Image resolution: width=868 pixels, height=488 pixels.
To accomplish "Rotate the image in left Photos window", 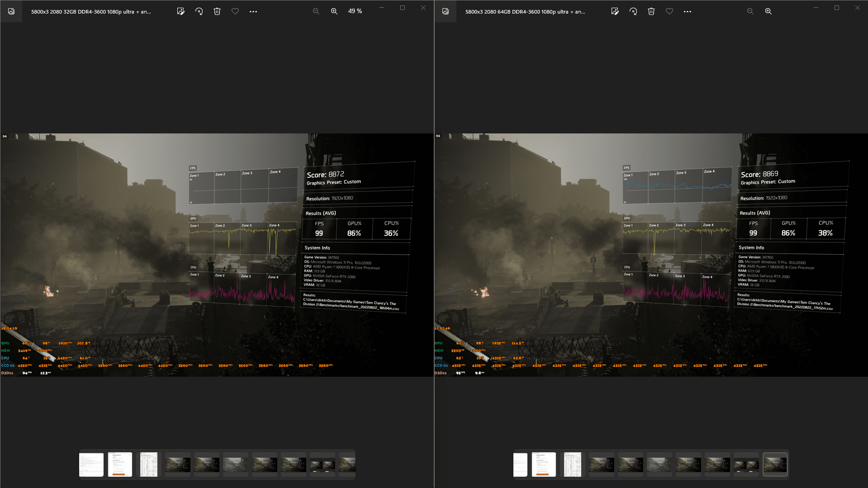I will 199,11.
